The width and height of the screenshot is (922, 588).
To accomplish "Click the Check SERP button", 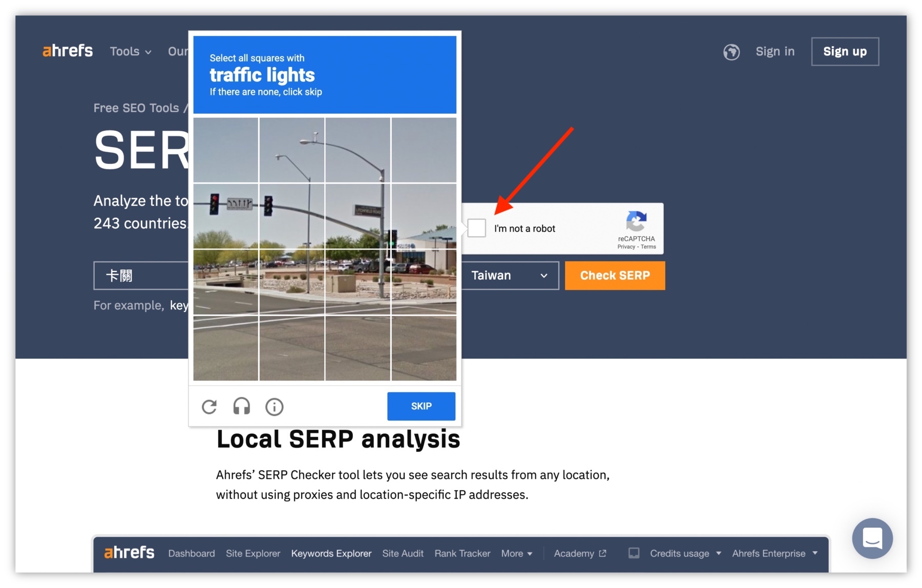I will coord(615,276).
